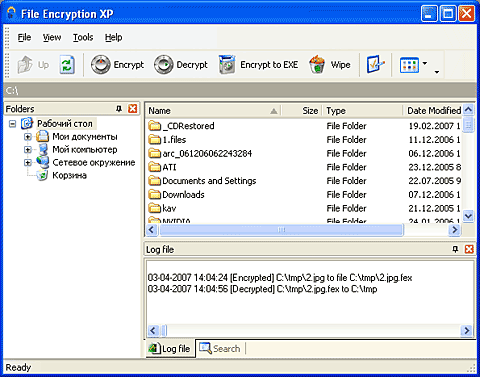480x377 pixels.
Task: Click file list scroll down arrow
Action: click(468, 216)
